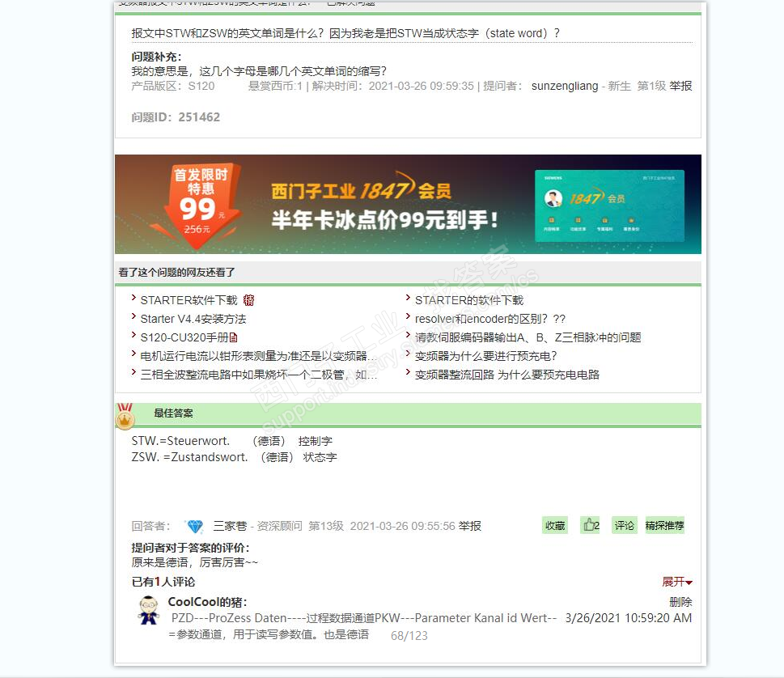Click question ID text 251462
The width and height of the screenshot is (784, 678).
coord(199,117)
